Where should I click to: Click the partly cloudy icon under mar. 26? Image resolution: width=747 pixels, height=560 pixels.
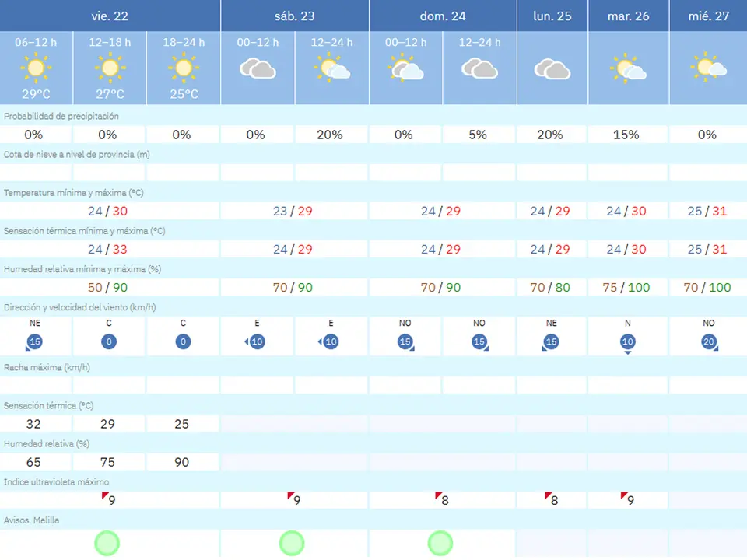[629, 68]
